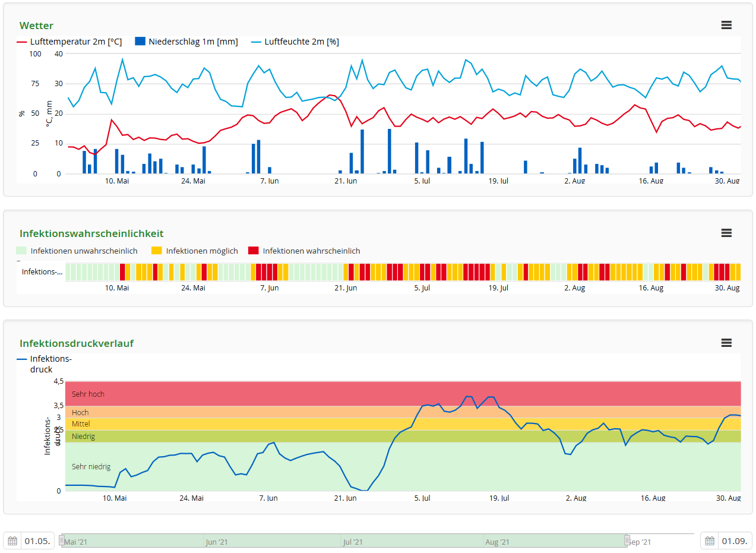Click the Wetter panel heading
756x553 pixels.
click(36, 26)
